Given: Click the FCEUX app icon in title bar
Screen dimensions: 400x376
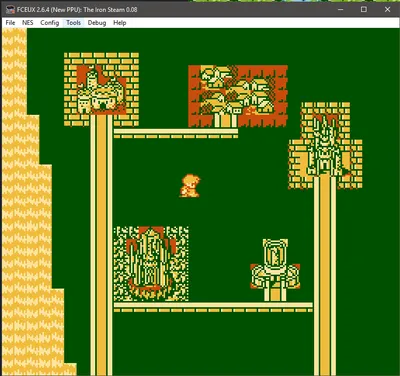Looking at the screenshot, I should tap(10, 9).
